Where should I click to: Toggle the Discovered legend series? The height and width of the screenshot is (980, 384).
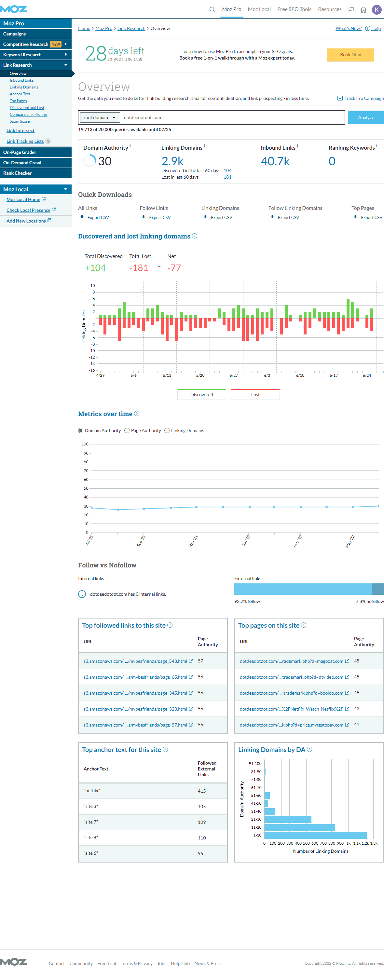click(202, 394)
